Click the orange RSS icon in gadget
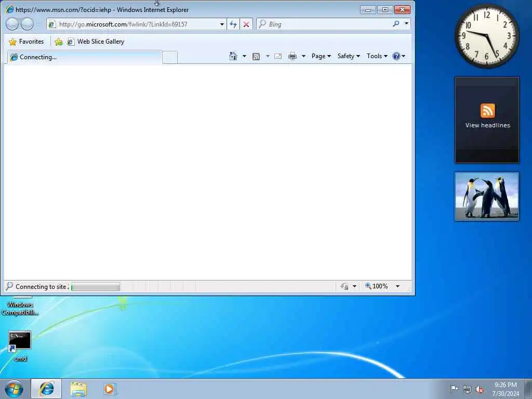The height and width of the screenshot is (399, 532). pos(487,111)
